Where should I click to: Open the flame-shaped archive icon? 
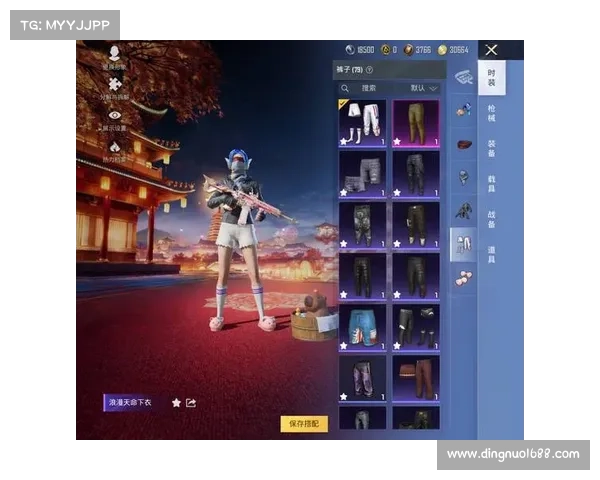[x=115, y=147]
